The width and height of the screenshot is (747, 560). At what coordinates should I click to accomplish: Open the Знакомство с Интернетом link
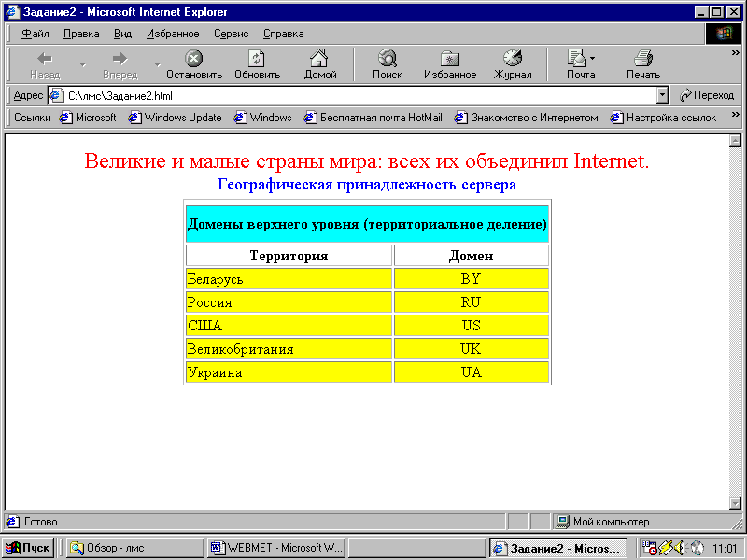coord(527,118)
